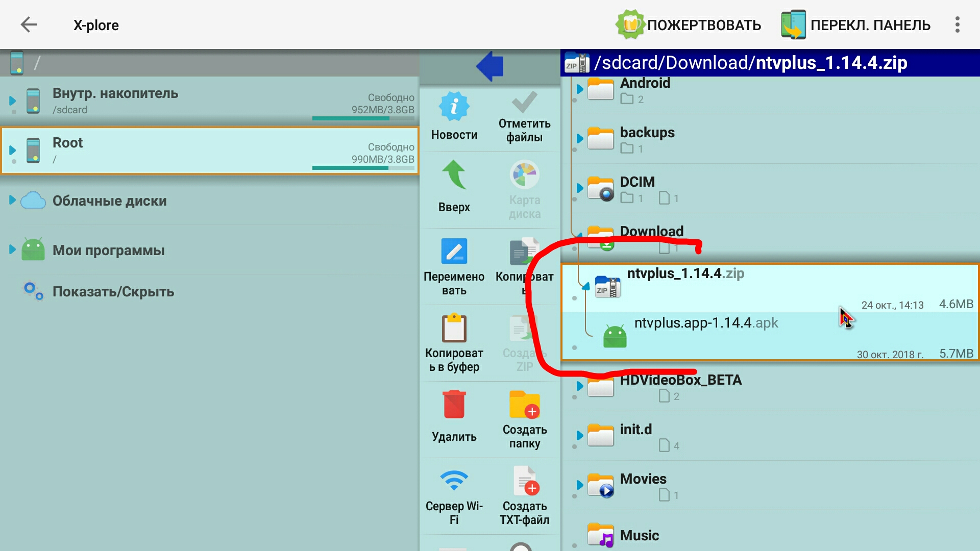
Task: Open the Disk map pie icon
Action: click(x=524, y=174)
